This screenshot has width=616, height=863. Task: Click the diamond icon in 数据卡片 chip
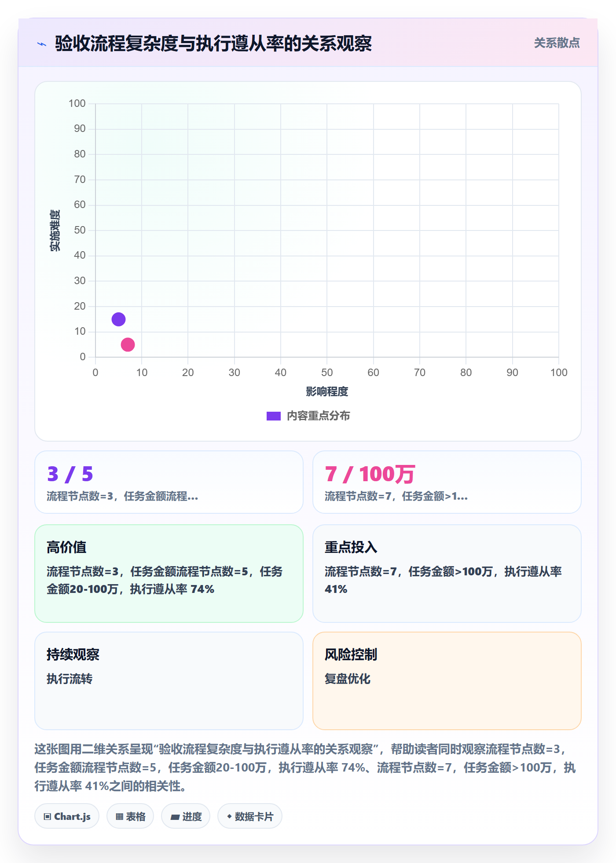(x=229, y=816)
